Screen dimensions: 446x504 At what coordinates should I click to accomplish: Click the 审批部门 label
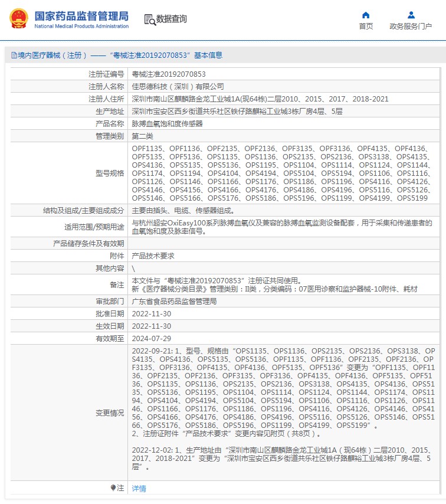[110, 302]
